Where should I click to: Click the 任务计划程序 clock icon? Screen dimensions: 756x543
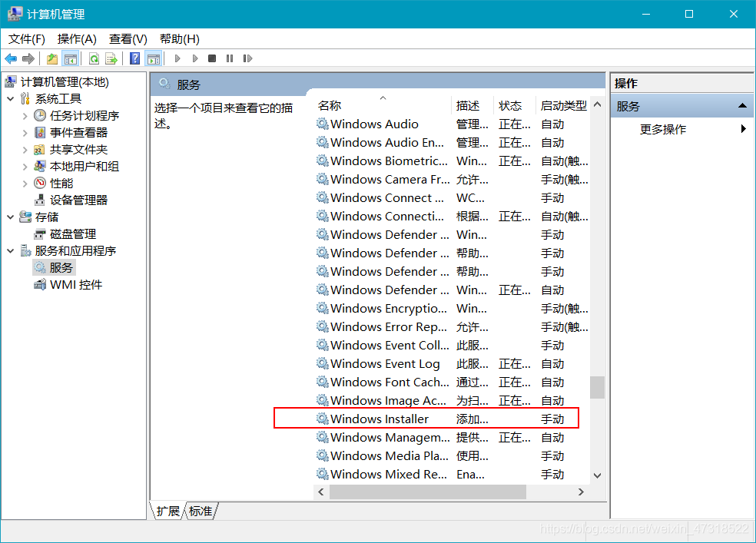point(40,116)
